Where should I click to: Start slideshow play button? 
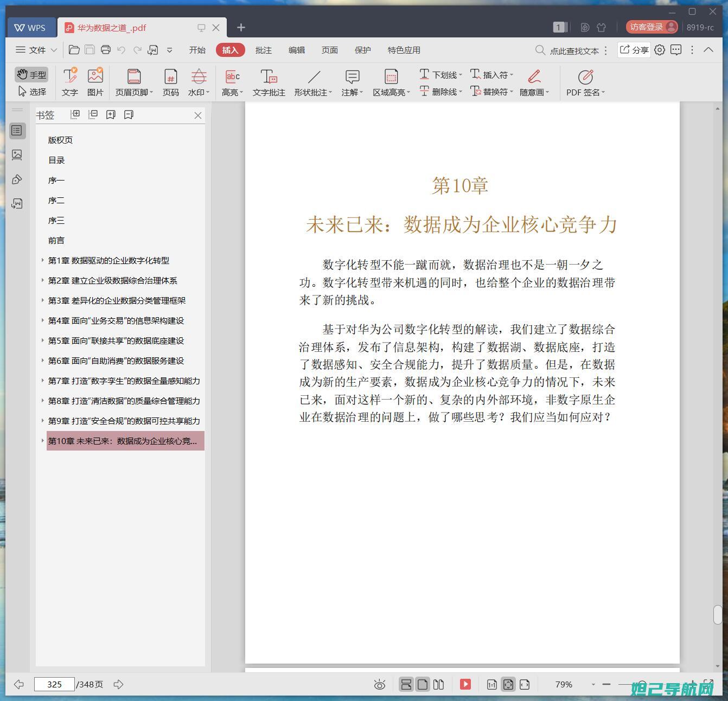[465, 684]
